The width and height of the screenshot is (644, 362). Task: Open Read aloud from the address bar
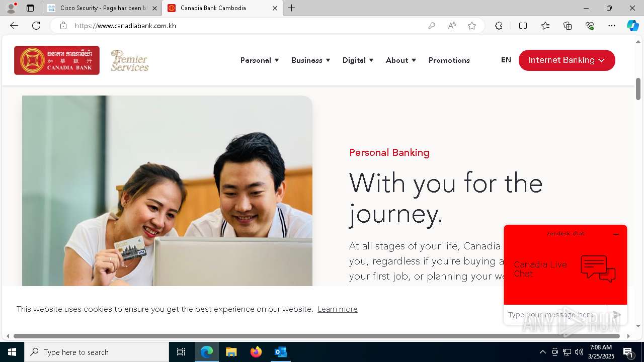coord(452,26)
